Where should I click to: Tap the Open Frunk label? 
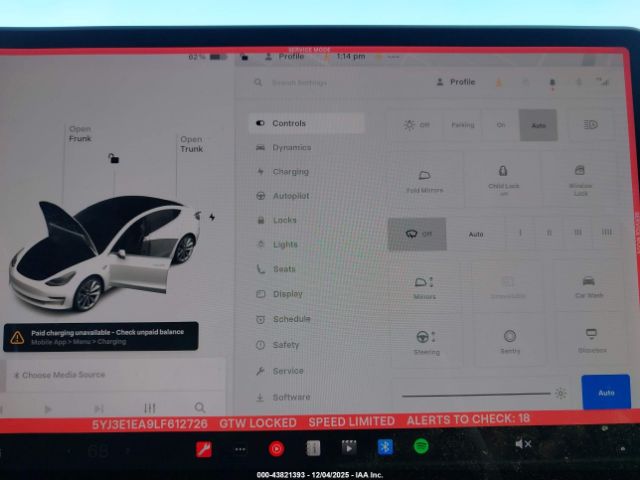coord(80,134)
